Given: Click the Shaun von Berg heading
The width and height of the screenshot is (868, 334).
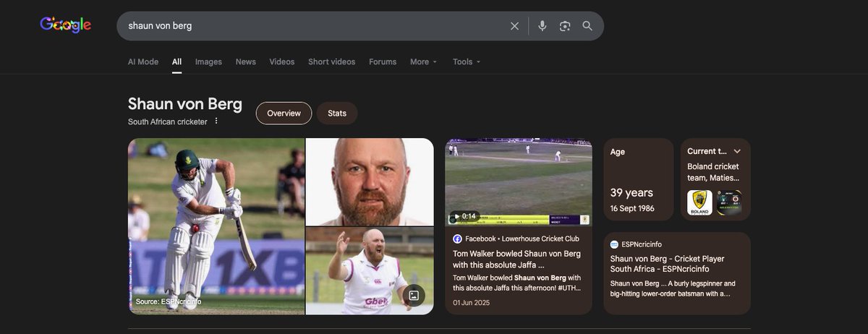Looking at the screenshot, I should pyautogui.click(x=185, y=104).
